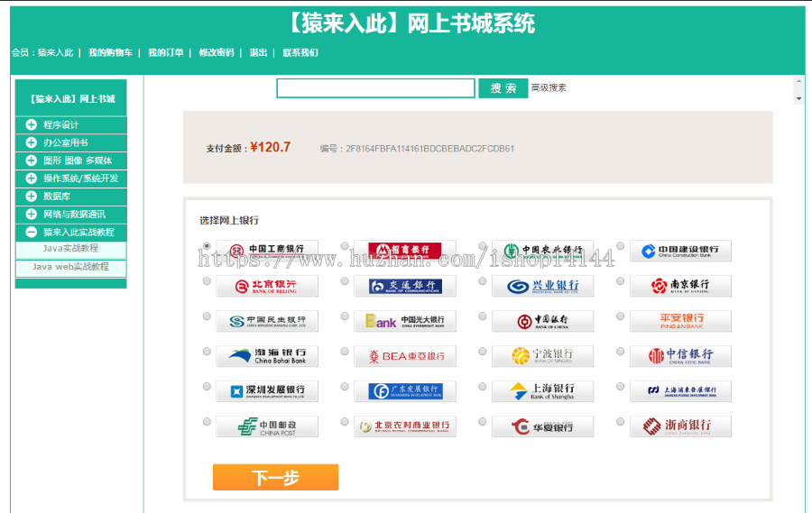Click the 浙商银行 bank logo
Viewport: 812px width, 513px height.
click(x=680, y=426)
